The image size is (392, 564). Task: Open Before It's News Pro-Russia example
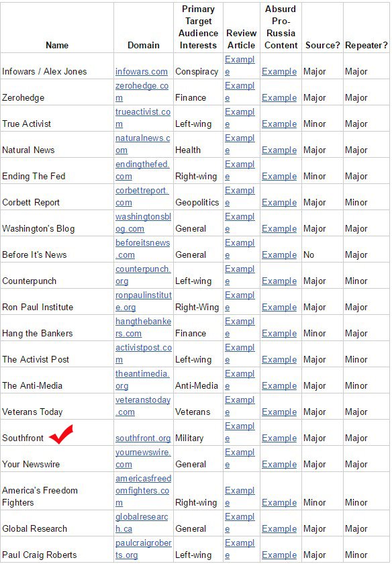pos(279,255)
